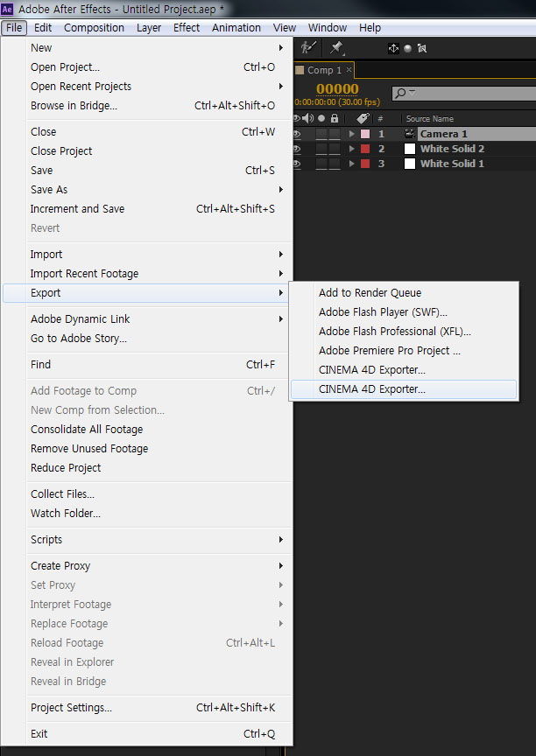Solo the White Solid 2 layer

pyautogui.click(x=321, y=149)
